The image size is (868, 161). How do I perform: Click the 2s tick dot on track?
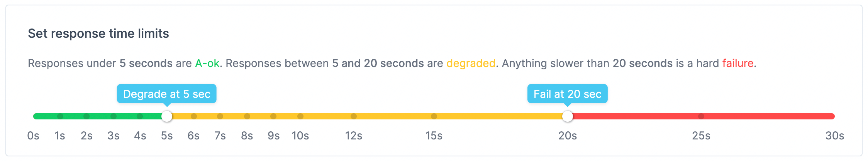pyautogui.click(x=86, y=116)
